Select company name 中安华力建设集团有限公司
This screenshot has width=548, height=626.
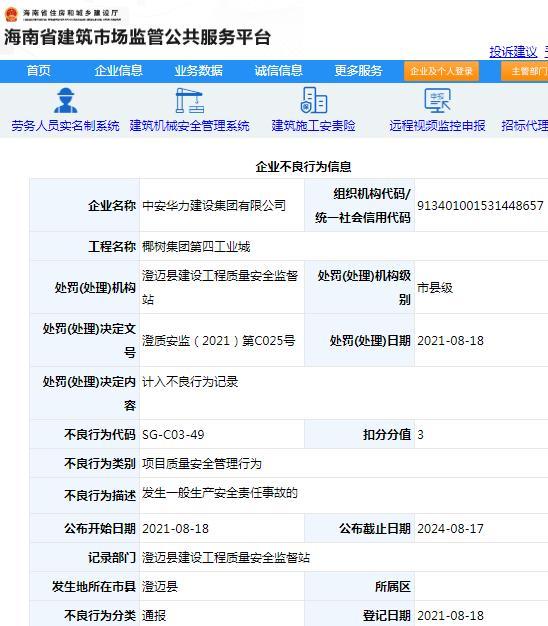click(x=214, y=206)
